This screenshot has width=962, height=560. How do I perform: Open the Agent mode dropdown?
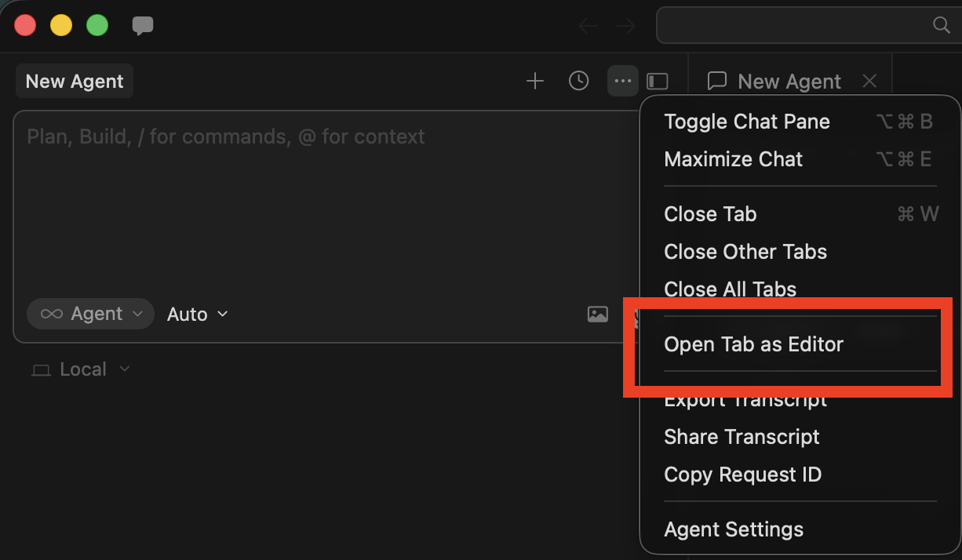(x=89, y=314)
